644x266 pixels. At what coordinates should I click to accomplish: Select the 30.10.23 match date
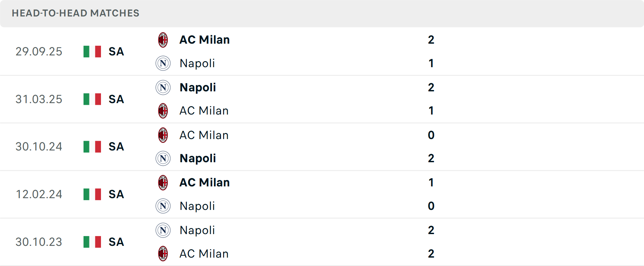[39, 242]
